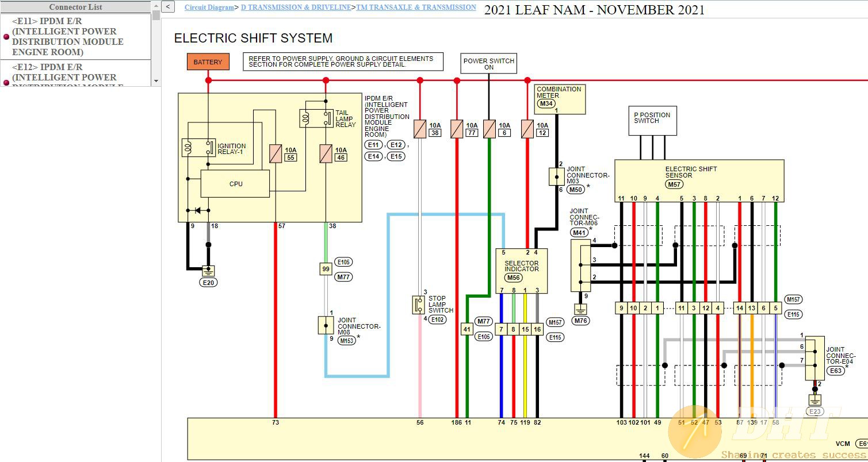Image resolution: width=868 pixels, height=462 pixels.
Task: Open the M41 joint connector label
Action: point(579,233)
